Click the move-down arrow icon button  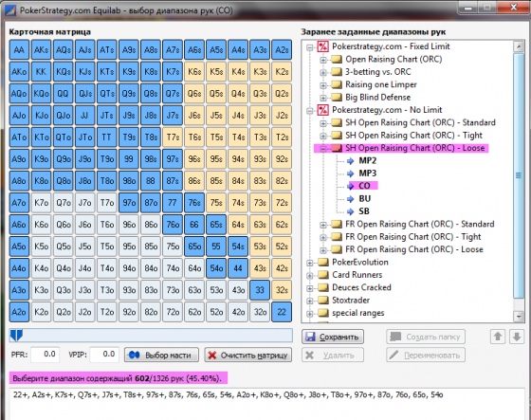(x=517, y=337)
